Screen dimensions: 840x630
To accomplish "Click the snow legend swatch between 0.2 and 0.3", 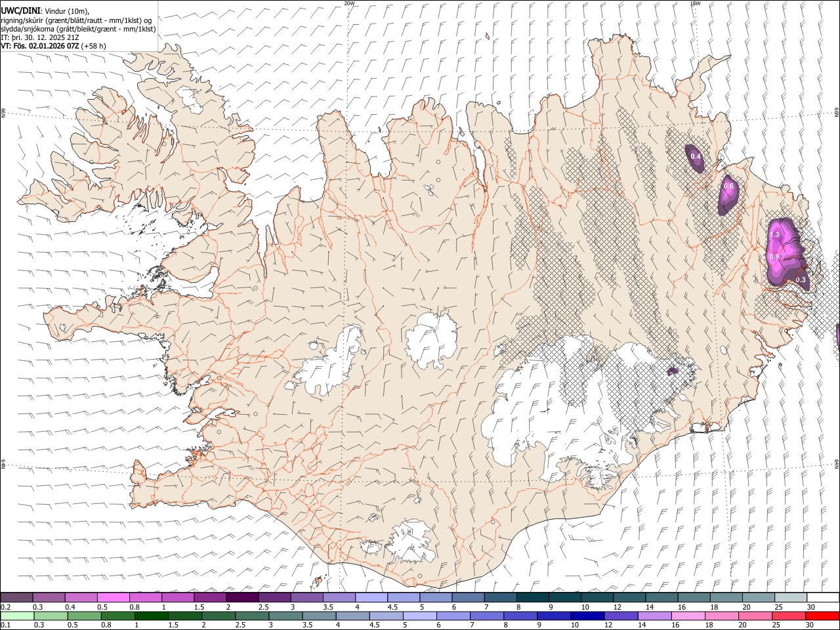I will (16, 597).
